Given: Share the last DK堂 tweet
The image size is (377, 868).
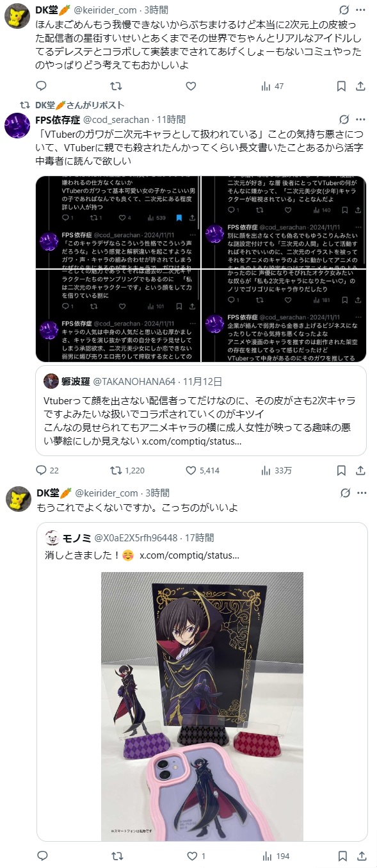Looking at the screenshot, I should pyautogui.click(x=360, y=856).
